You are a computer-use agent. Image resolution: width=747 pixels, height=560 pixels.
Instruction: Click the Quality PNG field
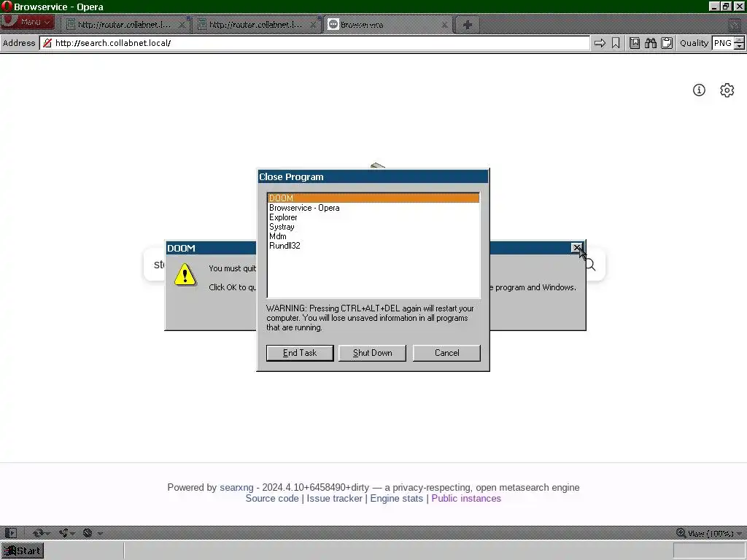pos(723,43)
